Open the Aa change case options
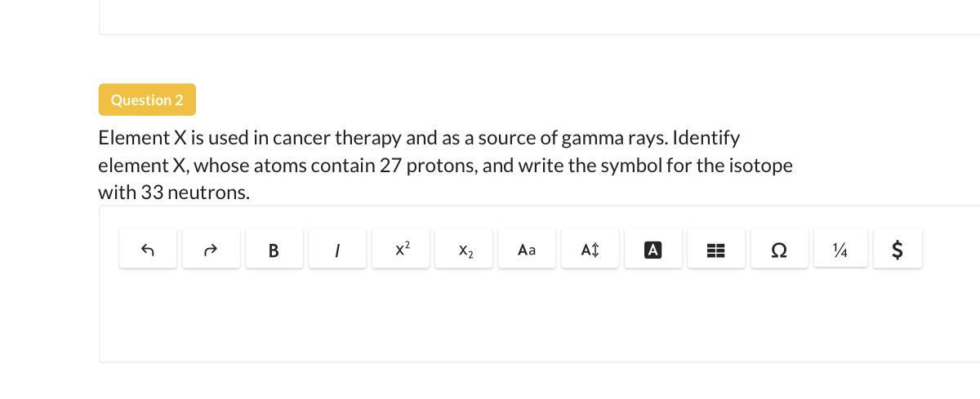 coord(527,250)
